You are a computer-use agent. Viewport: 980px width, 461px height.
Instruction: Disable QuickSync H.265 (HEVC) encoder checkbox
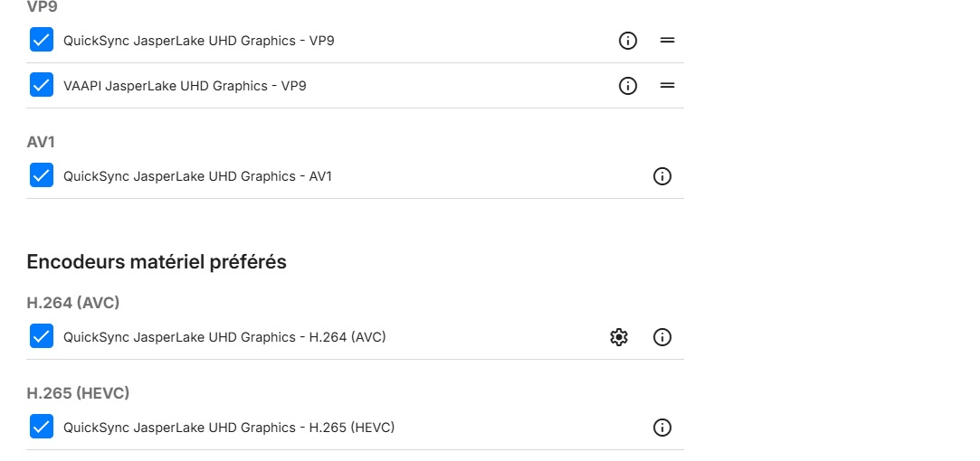[42, 427]
